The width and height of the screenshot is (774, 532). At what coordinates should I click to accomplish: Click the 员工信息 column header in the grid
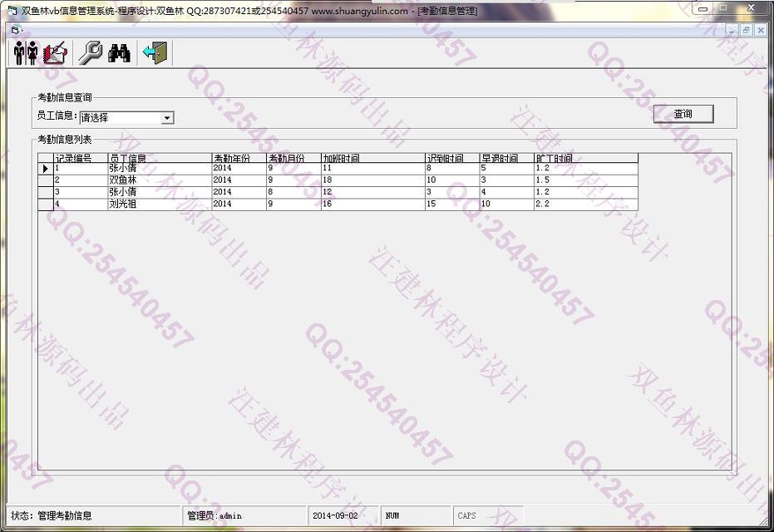160,158
